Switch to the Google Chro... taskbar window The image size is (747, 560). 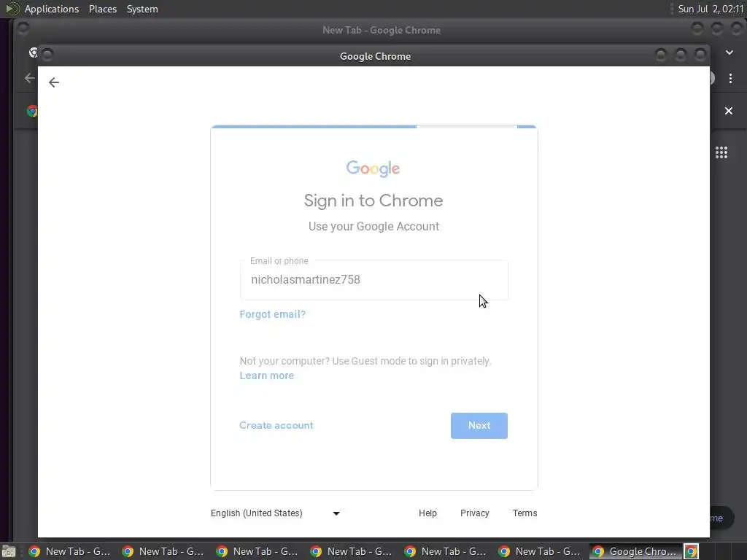(x=635, y=551)
